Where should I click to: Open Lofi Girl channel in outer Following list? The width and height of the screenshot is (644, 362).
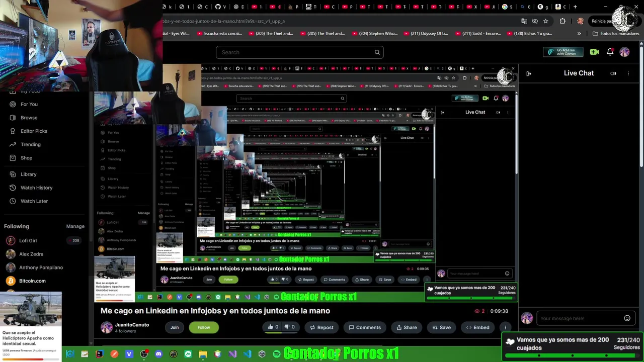28,241
